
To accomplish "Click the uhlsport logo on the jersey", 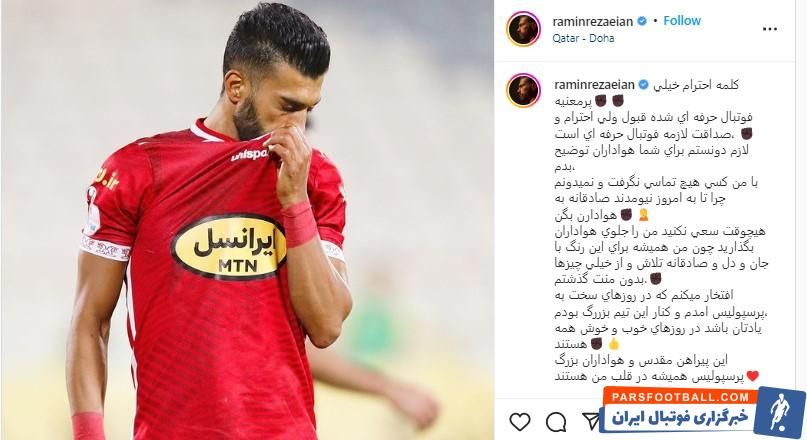I will (x=249, y=154).
